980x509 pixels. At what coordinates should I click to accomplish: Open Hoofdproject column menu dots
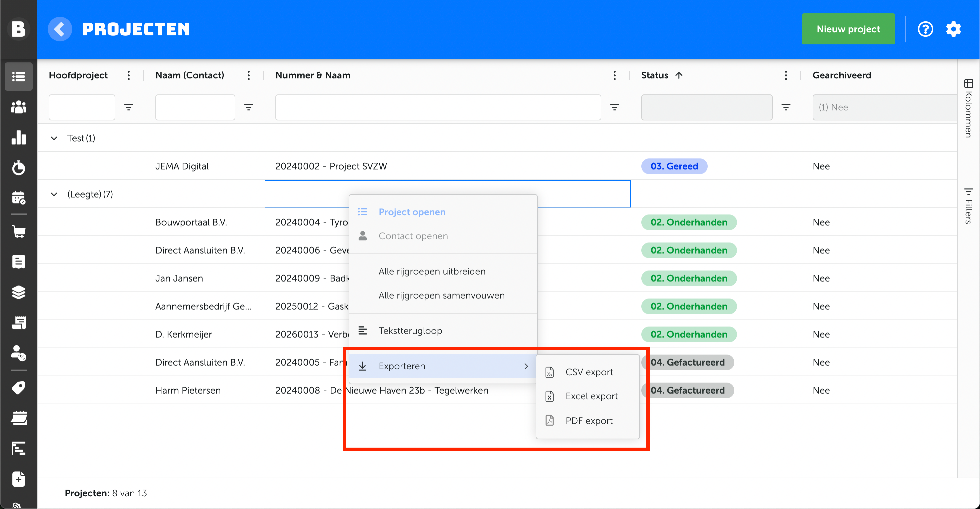tap(129, 75)
